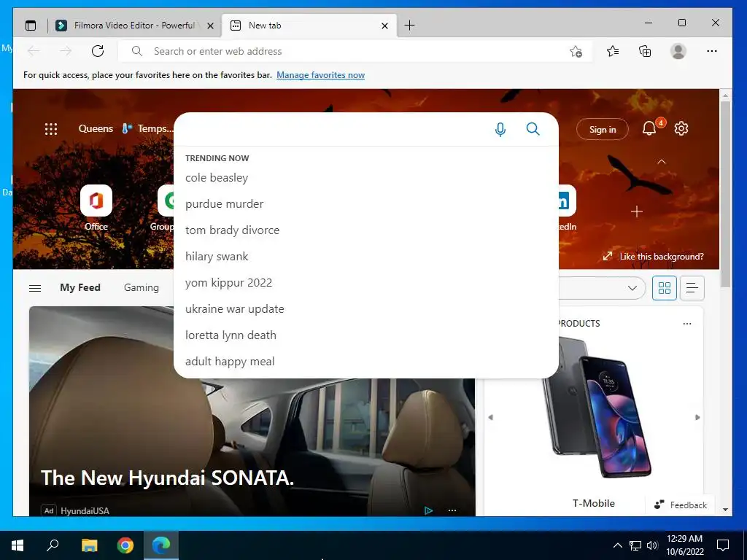
Task: Switch feed to list layout view
Action: pos(692,287)
